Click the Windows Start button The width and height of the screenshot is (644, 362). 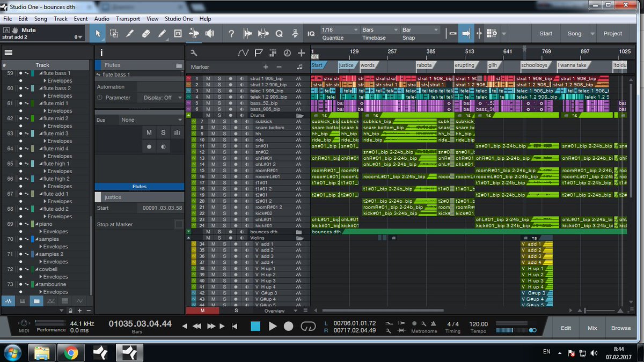[12, 353]
